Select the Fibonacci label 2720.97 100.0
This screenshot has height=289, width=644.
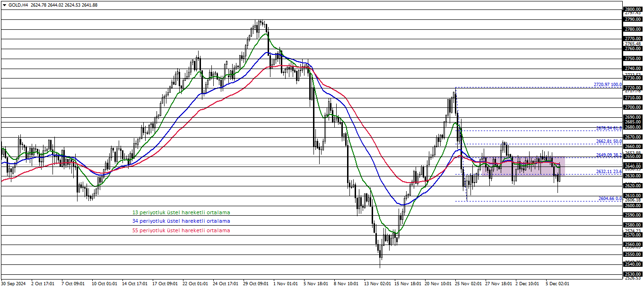coord(608,85)
